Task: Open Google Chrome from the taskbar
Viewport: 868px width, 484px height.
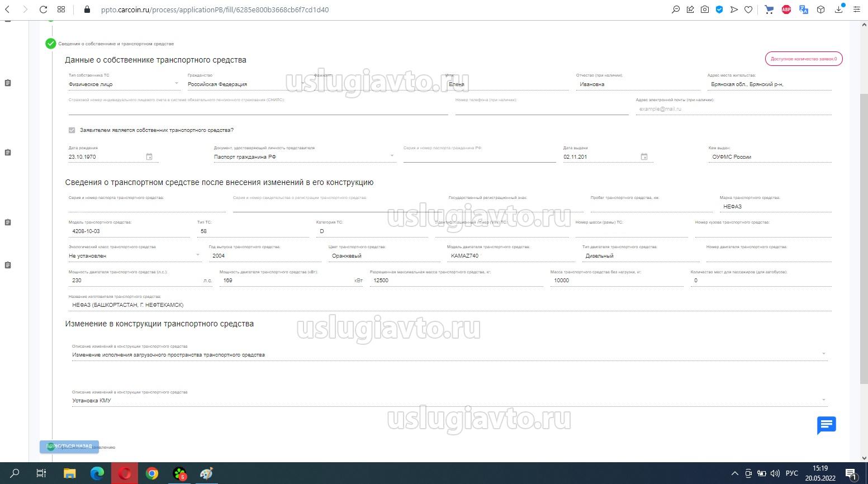Action: tap(152, 473)
